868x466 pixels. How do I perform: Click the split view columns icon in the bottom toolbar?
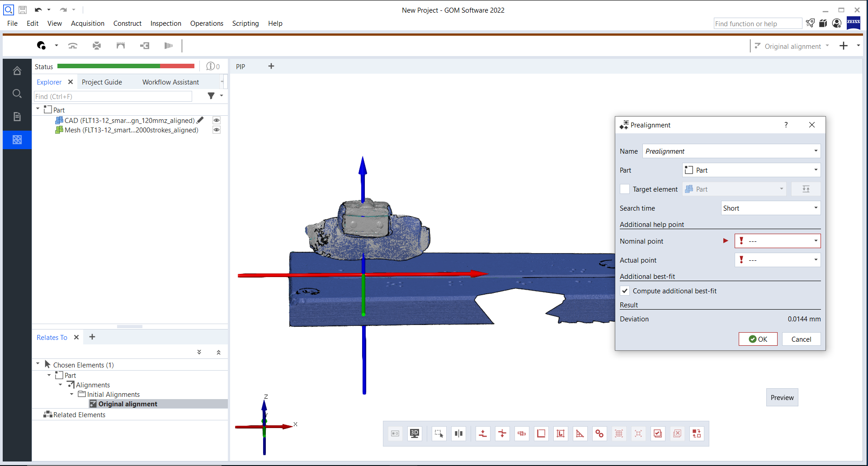[x=458, y=433]
